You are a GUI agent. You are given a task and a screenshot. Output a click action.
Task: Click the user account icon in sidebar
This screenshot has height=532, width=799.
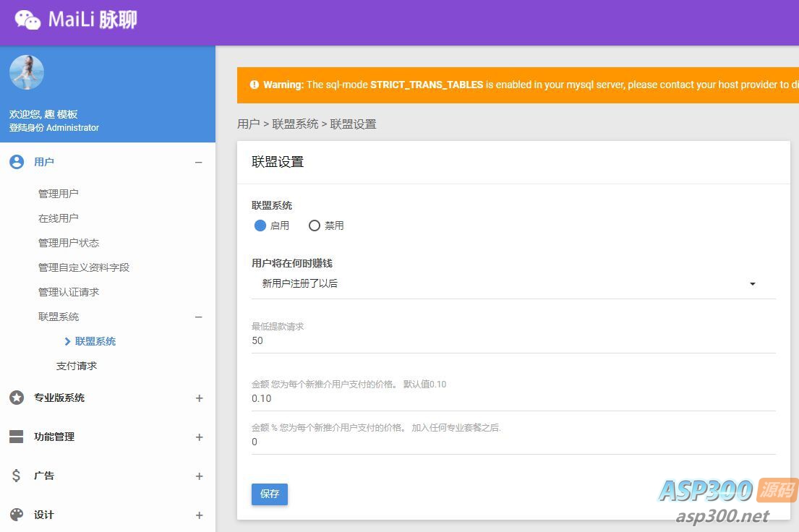17,162
